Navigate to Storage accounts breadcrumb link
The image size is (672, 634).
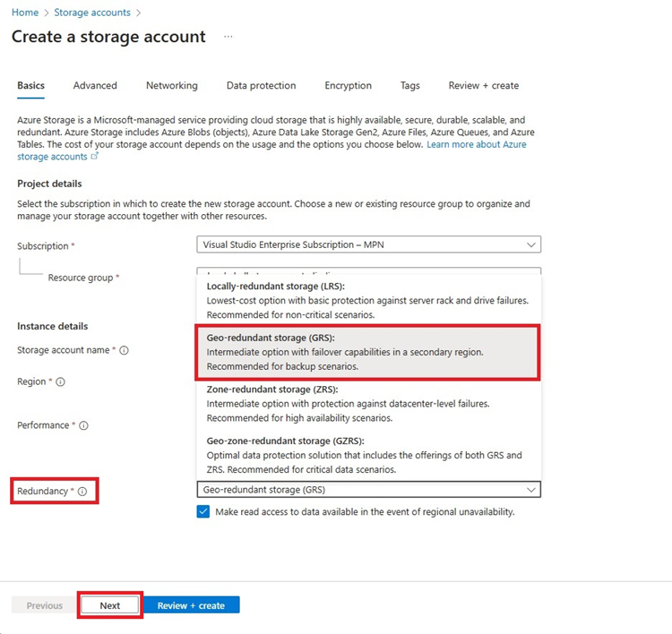(92, 13)
